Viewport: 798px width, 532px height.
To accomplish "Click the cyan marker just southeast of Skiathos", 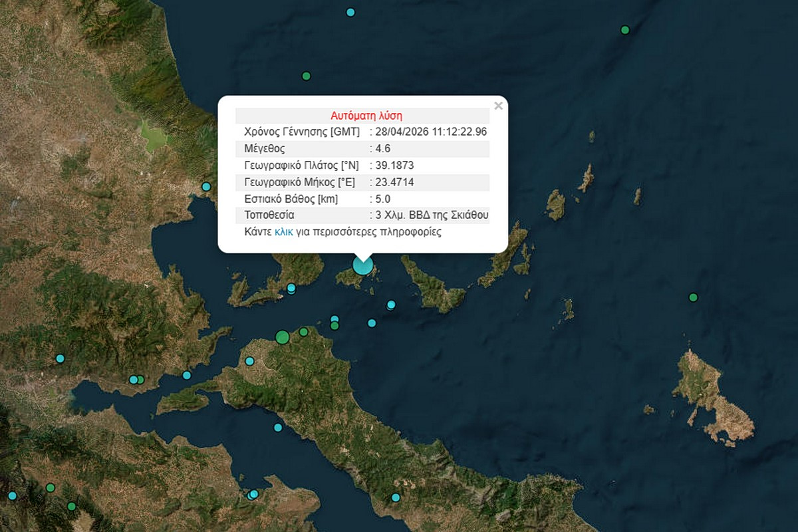I will click(x=391, y=305).
